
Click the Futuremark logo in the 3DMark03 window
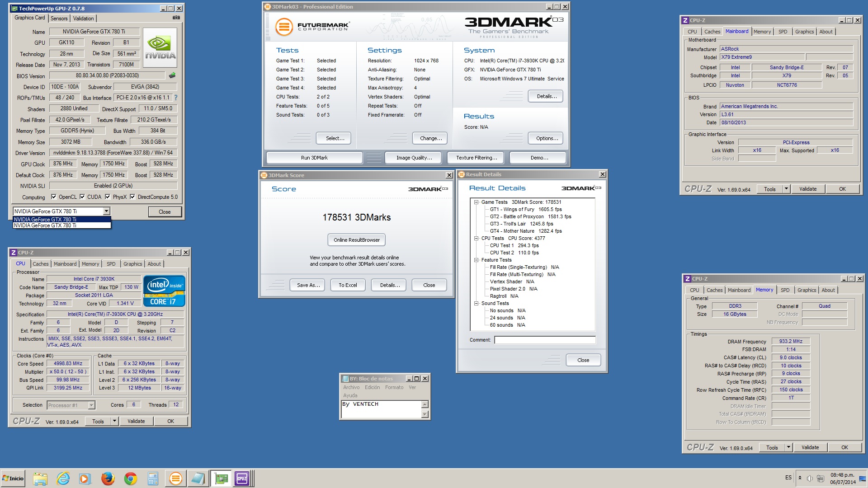[x=312, y=27]
